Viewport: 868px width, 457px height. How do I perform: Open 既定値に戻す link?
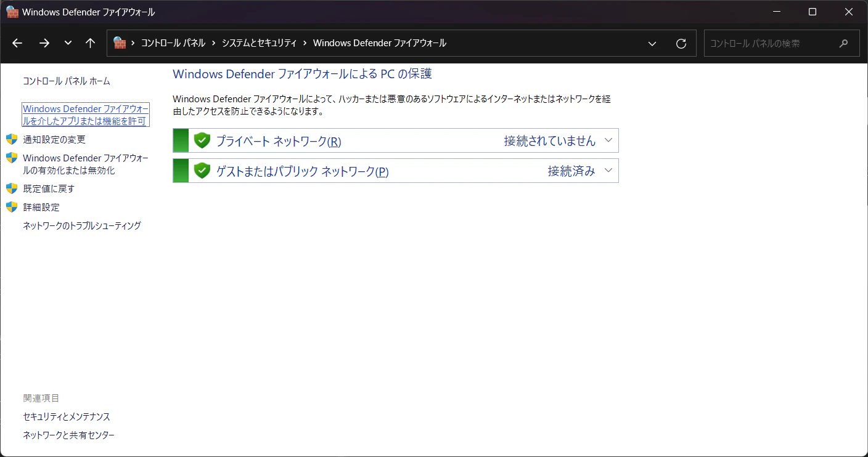(49, 188)
